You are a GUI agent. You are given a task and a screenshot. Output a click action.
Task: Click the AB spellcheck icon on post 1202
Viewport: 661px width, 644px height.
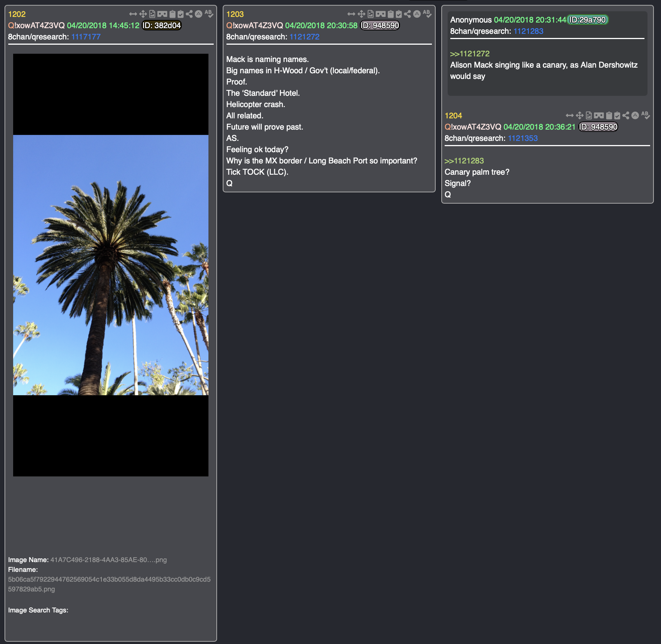209,14
